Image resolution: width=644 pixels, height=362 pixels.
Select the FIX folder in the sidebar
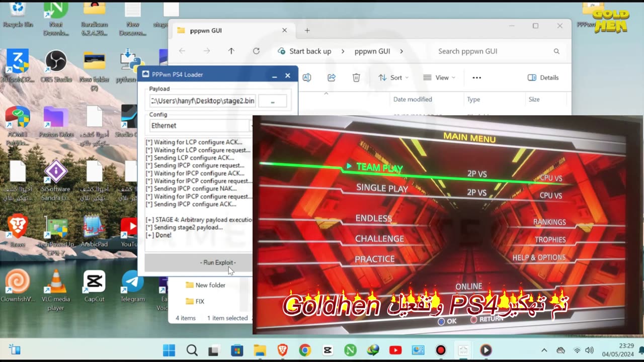point(195,301)
